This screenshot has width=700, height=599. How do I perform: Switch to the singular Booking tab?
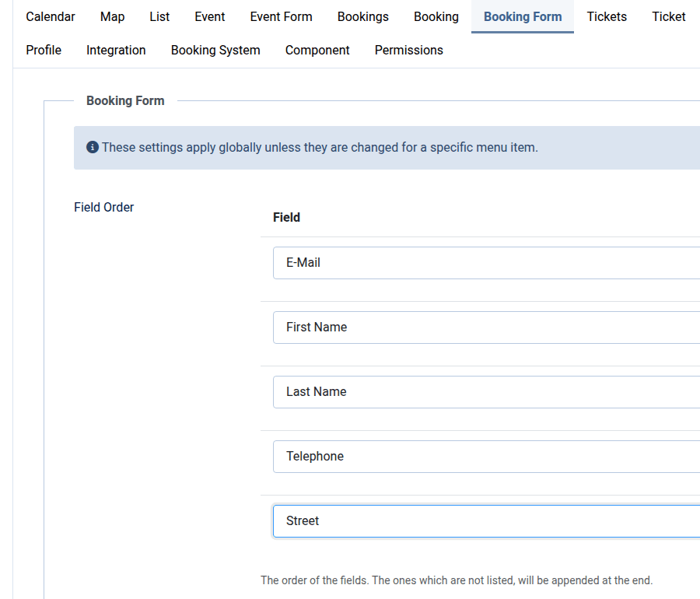[436, 16]
